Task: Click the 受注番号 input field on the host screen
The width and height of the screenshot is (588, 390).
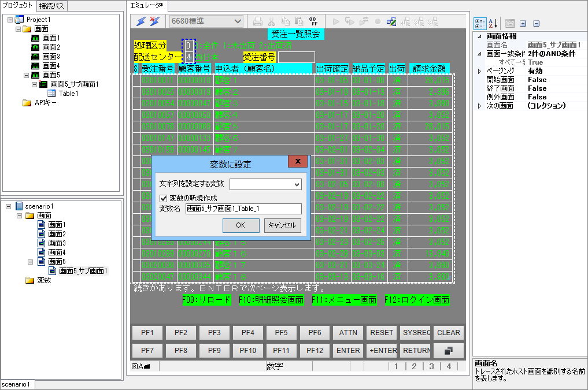Action: coord(296,57)
